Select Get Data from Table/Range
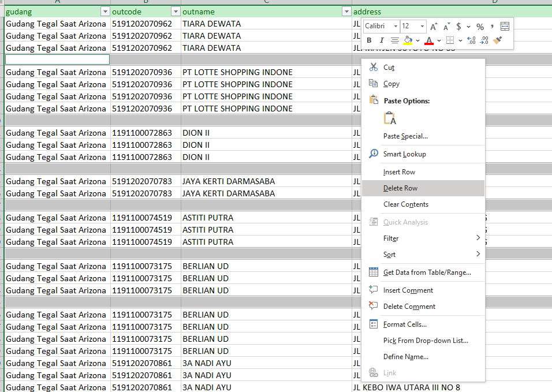Image resolution: width=552 pixels, height=392 pixels. click(423, 272)
